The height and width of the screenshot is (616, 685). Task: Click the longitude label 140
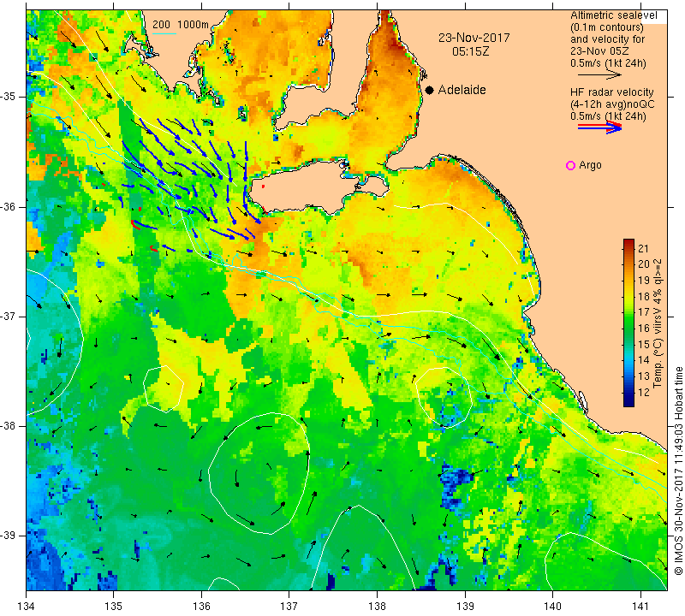click(x=552, y=606)
